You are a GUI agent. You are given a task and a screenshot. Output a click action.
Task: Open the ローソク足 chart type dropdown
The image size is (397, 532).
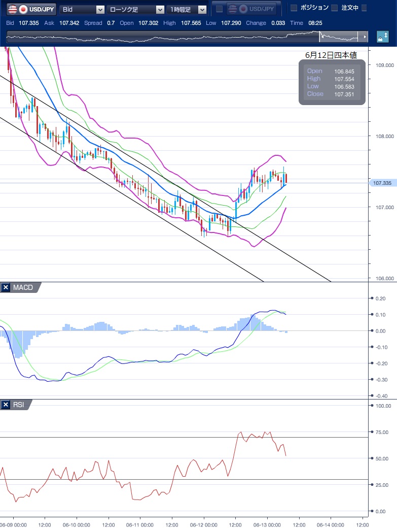(x=135, y=9)
